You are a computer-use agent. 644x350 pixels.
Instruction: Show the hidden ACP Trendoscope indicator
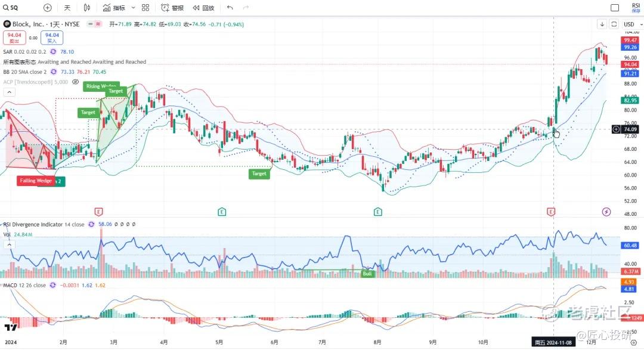coord(76,82)
